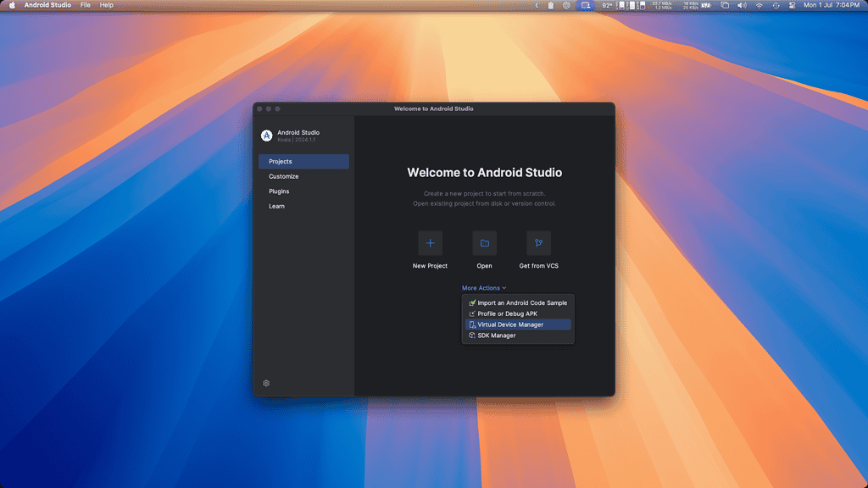Click the Profile or Debug APK chart icon
Screen dimensions: 868x488
pos(472,313)
